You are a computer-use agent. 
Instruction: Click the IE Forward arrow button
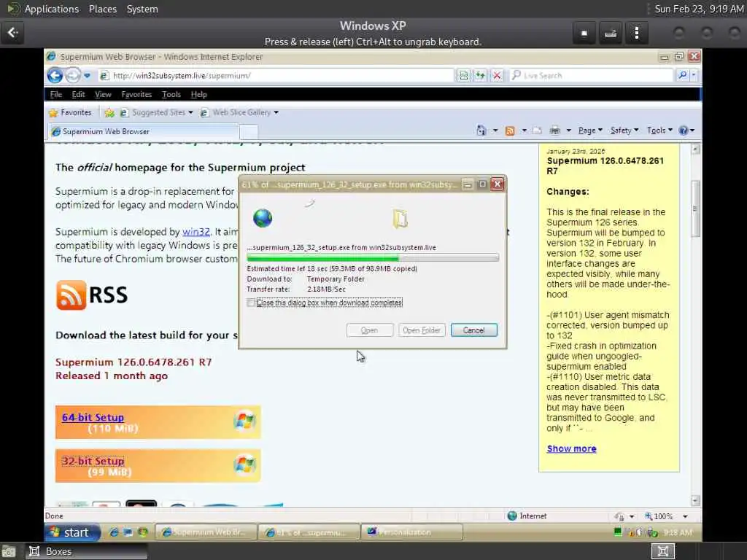click(x=72, y=75)
